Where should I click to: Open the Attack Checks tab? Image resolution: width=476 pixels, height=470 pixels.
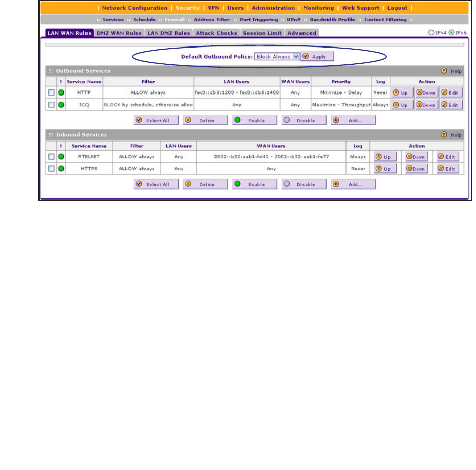216,33
